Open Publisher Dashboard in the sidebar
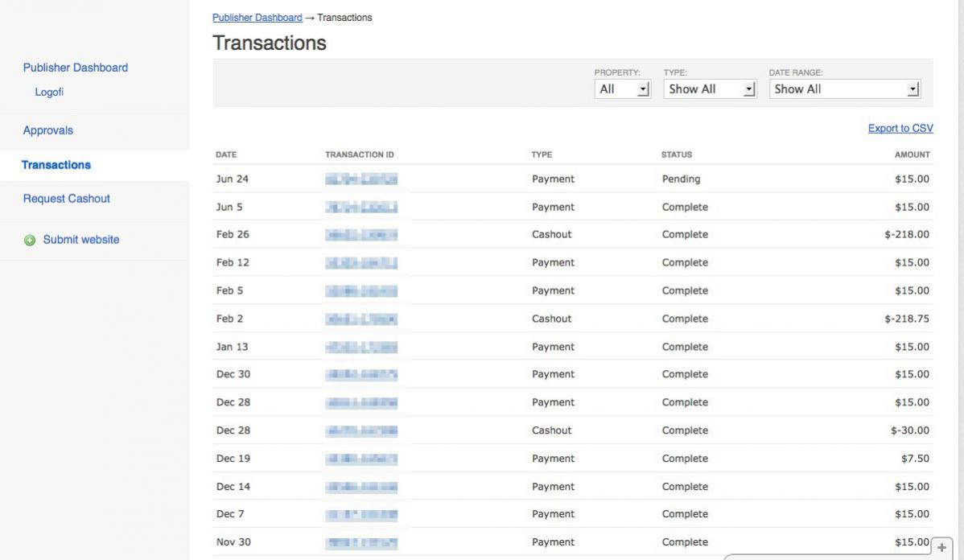This screenshot has height=560, width=964. (76, 68)
